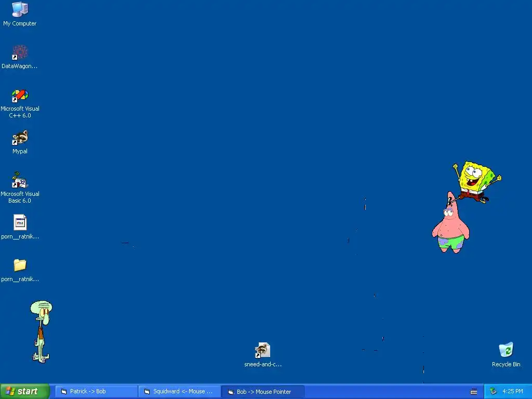Select the sneed-and-c... shortcut icon
Screen dimensions: 532x399
(x=262, y=350)
